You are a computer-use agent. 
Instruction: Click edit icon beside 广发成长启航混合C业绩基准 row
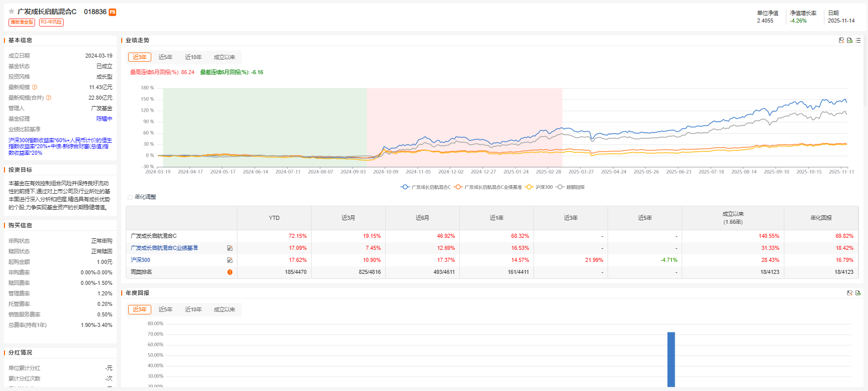pyautogui.click(x=230, y=248)
